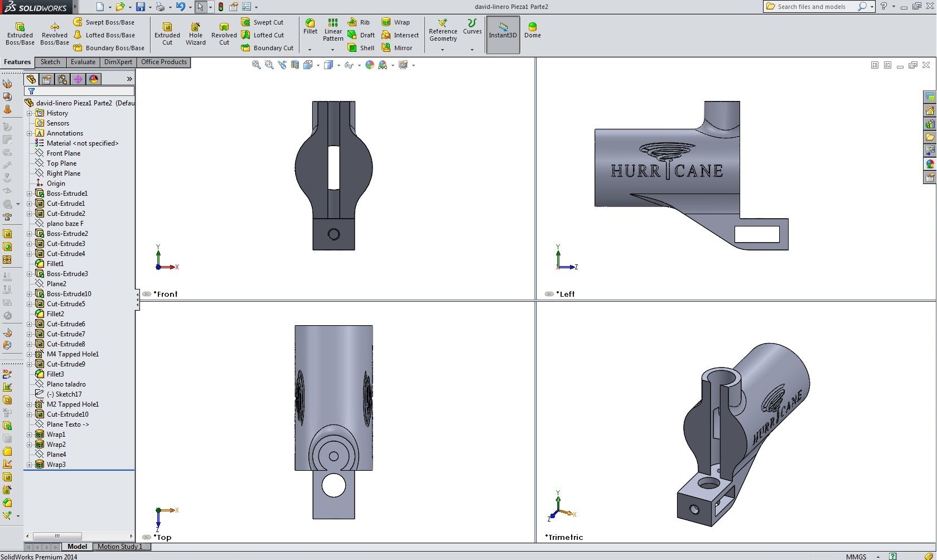This screenshot has height=560, width=937.
Task: Open Curves dropdown arrow
Action: click(472, 50)
